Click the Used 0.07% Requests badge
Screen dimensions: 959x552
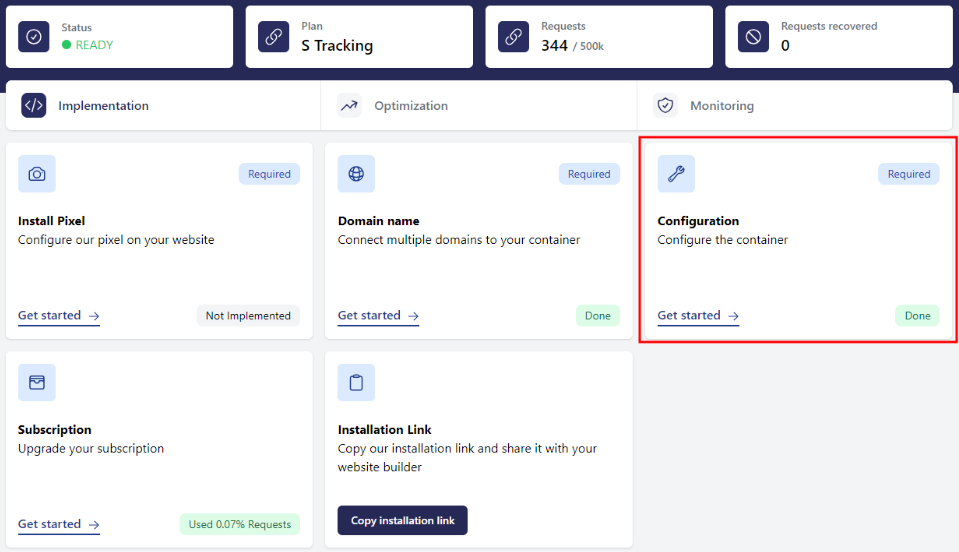(x=239, y=524)
